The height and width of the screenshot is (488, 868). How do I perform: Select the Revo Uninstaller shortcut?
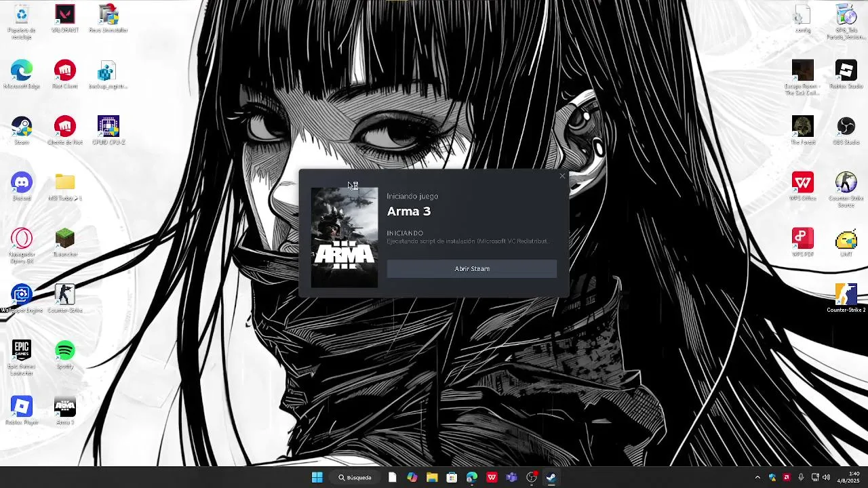tap(108, 19)
